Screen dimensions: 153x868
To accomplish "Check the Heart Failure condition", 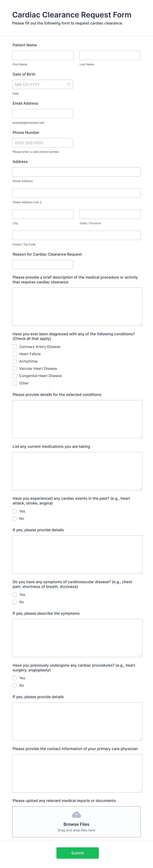I will pos(14,354).
